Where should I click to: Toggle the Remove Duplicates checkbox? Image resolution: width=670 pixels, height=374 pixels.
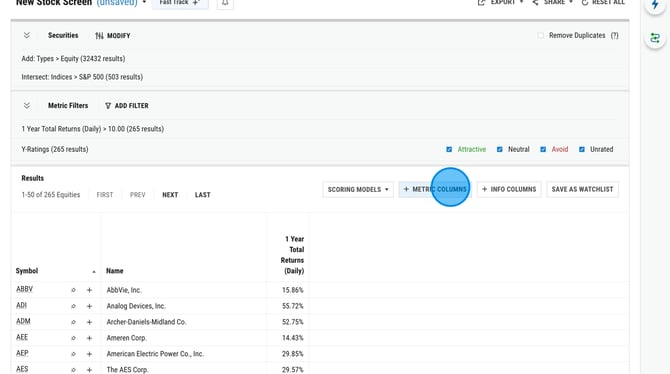(541, 35)
